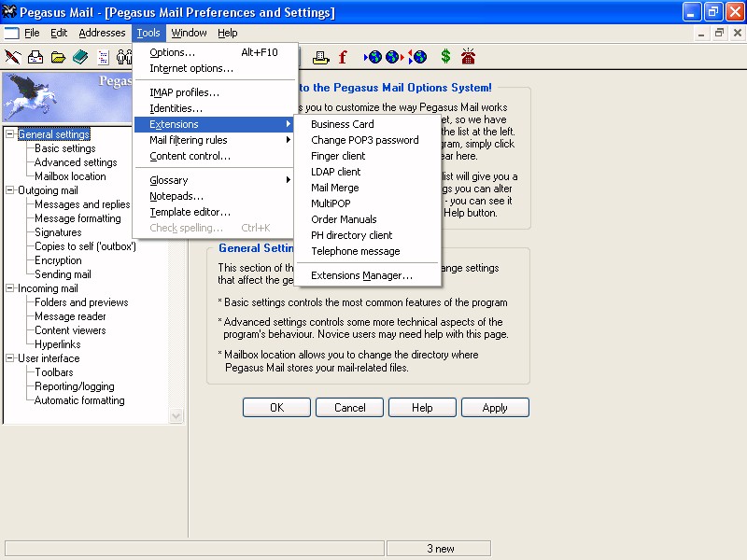Open the File menu

[x=32, y=33]
